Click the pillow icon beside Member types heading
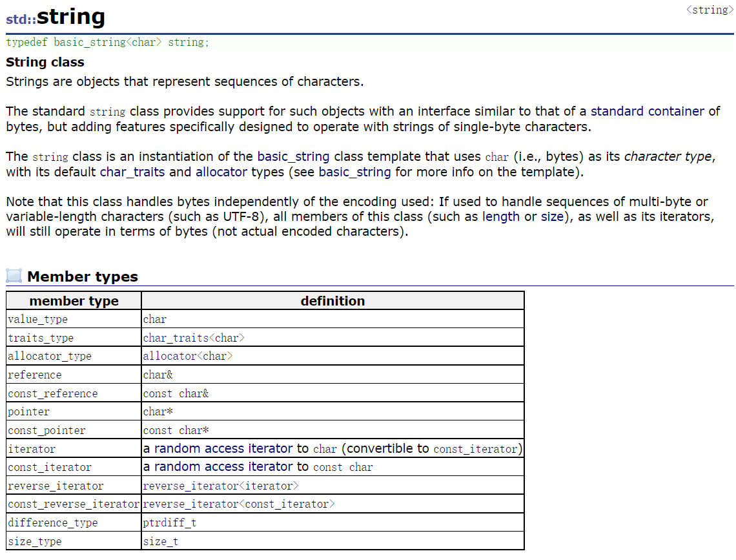This screenshot has width=736, height=560. pyautogui.click(x=13, y=275)
